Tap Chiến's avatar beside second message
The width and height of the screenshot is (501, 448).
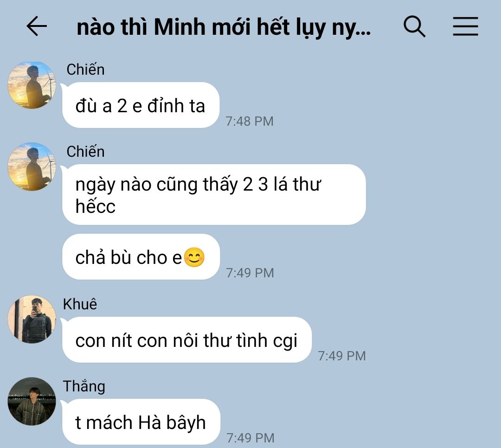point(32,167)
